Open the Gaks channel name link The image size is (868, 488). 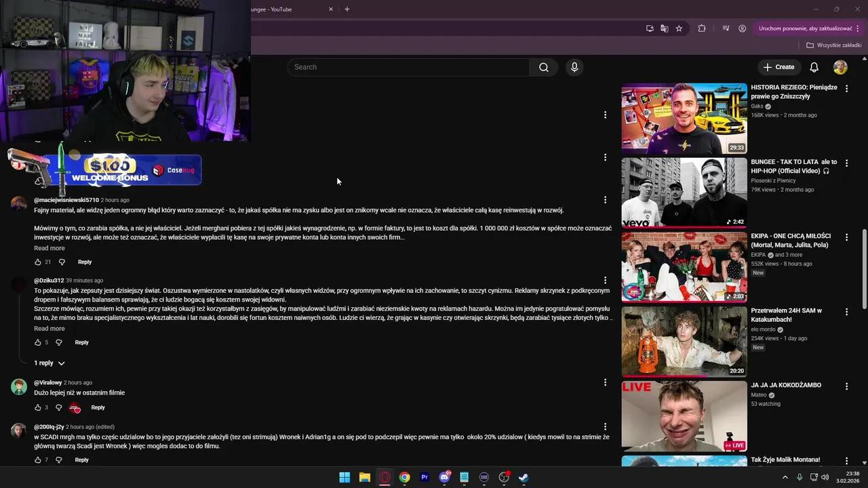point(757,106)
